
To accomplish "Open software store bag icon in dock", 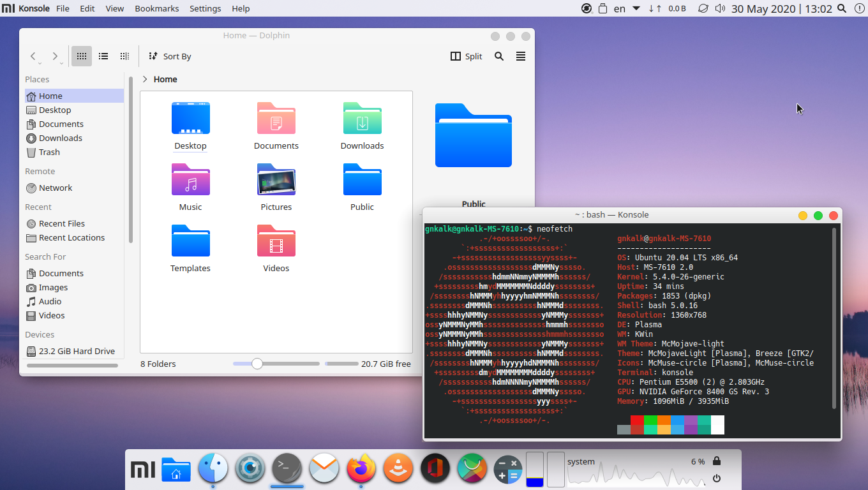I will click(472, 470).
